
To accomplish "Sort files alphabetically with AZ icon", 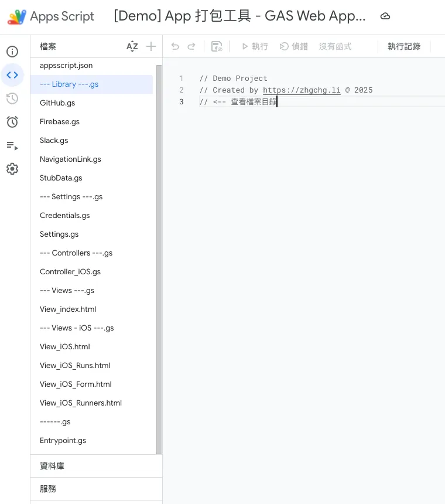I will point(132,47).
